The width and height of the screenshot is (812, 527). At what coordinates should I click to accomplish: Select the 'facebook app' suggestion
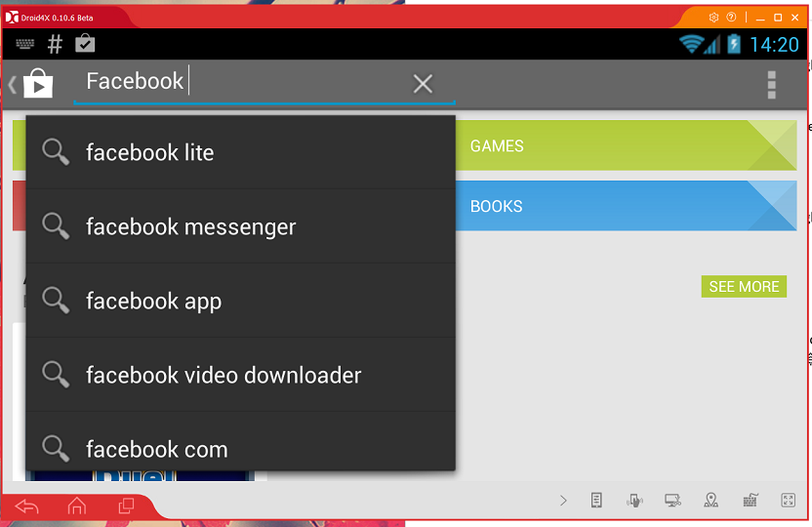pyautogui.click(x=241, y=301)
